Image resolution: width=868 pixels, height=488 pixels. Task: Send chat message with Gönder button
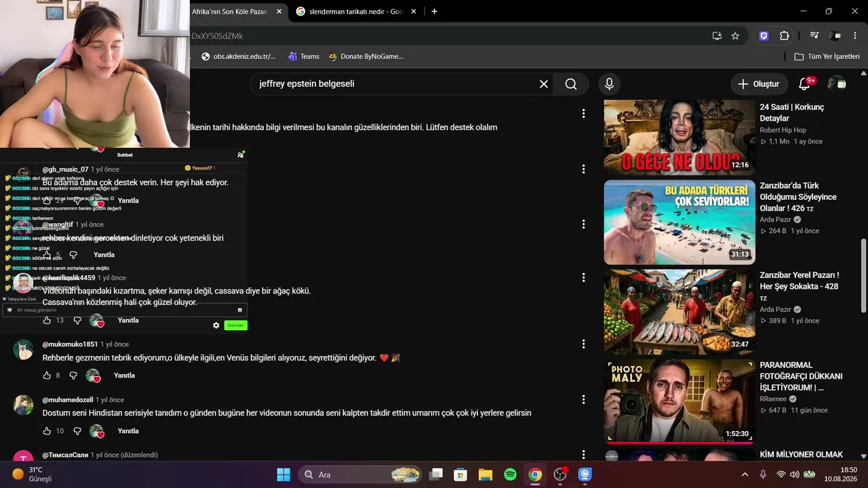[235, 325]
